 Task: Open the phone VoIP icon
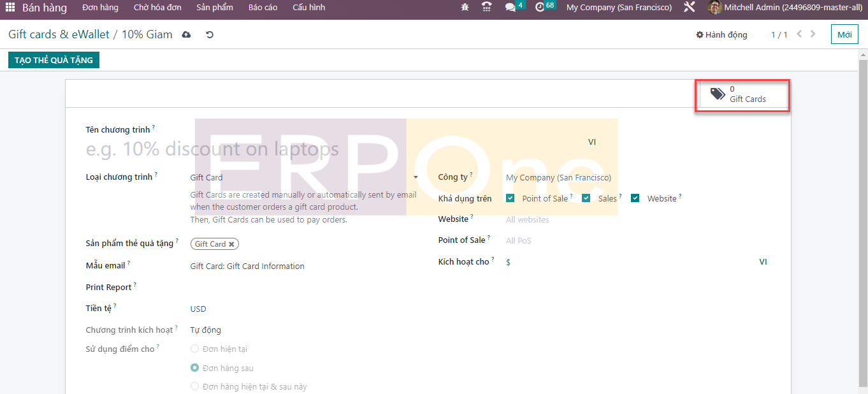(x=487, y=8)
